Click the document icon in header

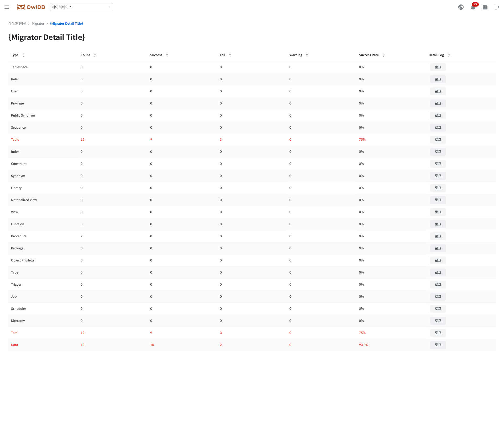485,7
